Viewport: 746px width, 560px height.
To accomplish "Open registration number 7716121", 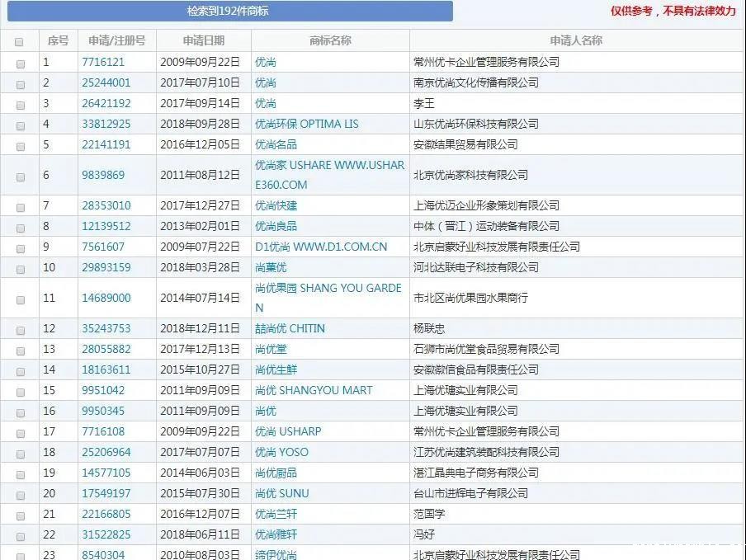I will coord(103,62).
